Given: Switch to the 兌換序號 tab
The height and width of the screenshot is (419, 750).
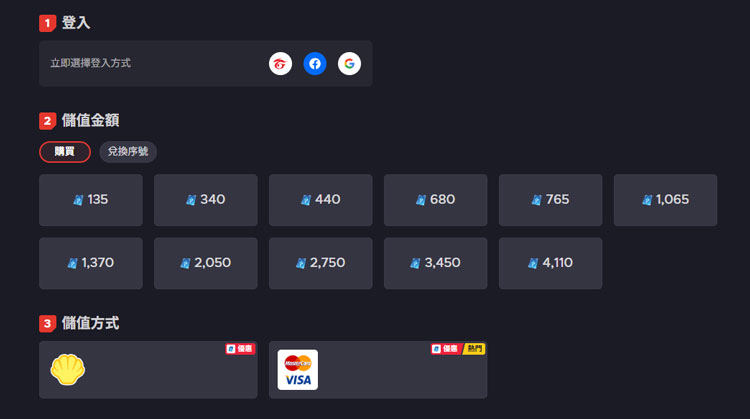Looking at the screenshot, I should click(x=128, y=152).
